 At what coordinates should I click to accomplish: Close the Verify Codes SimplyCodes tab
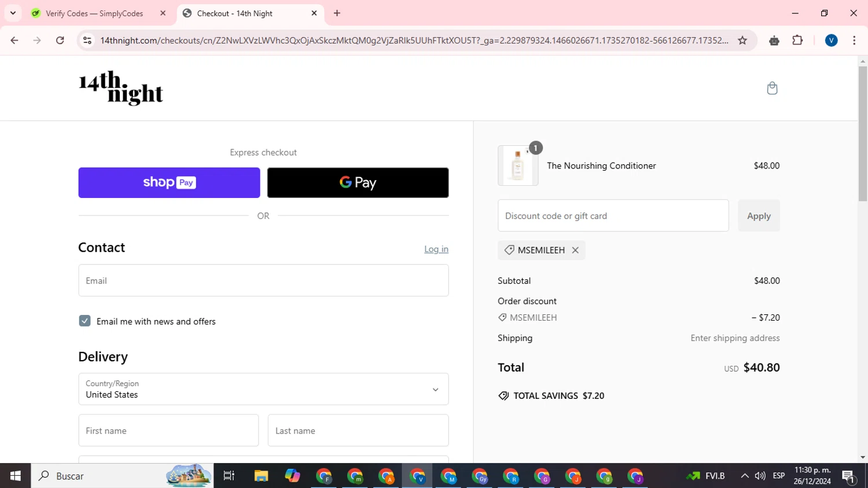[163, 13]
